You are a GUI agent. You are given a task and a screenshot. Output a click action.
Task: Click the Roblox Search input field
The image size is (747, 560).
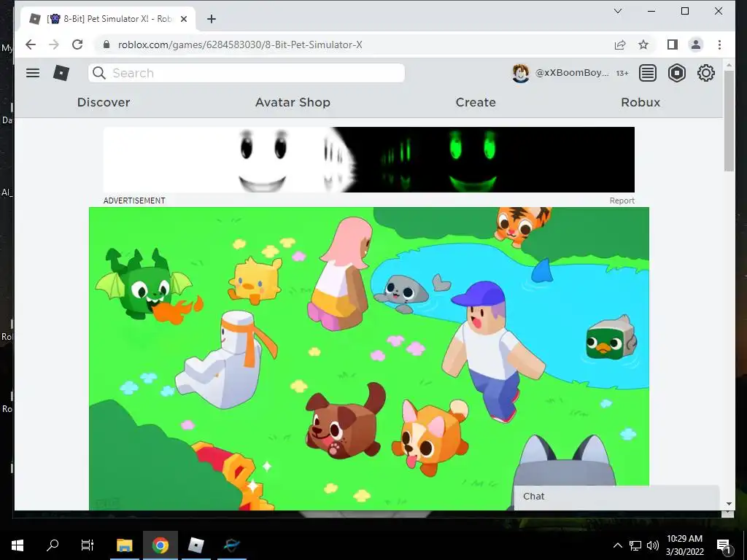[x=247, y=73]
